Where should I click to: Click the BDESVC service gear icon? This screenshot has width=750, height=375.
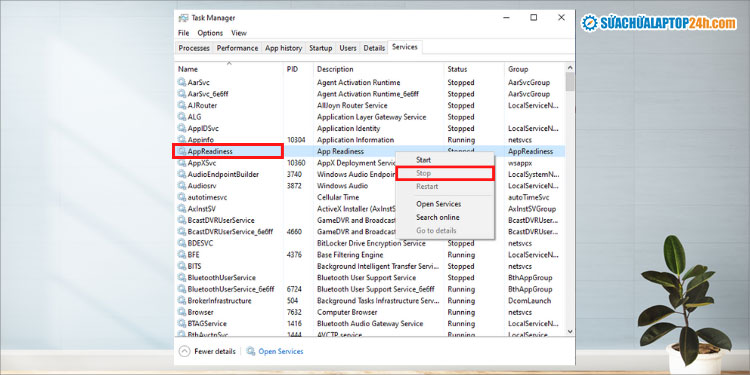click(x=182, y=243)
